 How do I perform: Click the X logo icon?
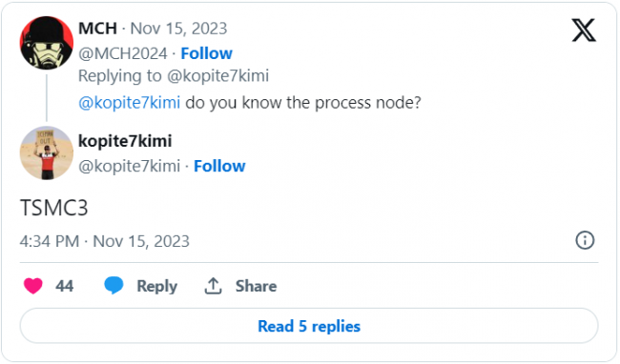(x=584, y=30)
